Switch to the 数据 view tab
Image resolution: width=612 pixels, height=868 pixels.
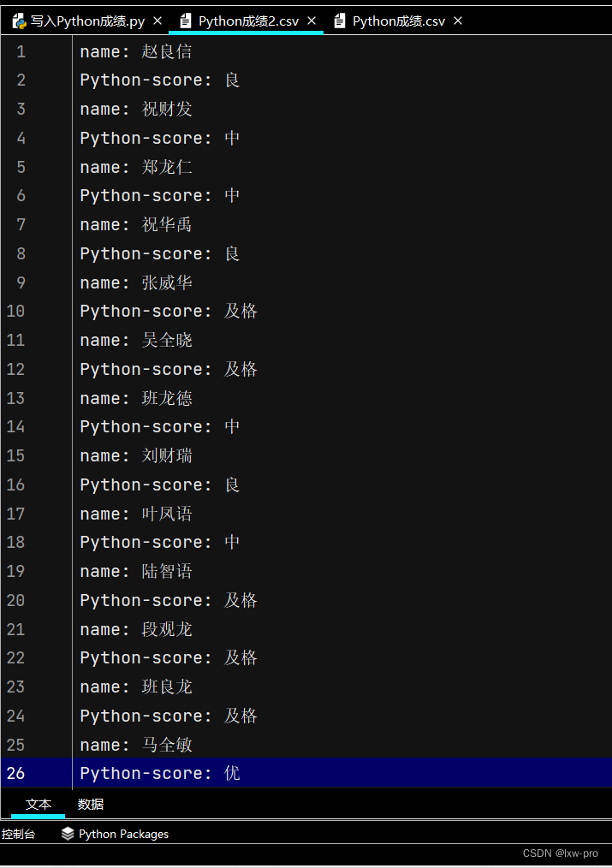pos(90,805)
